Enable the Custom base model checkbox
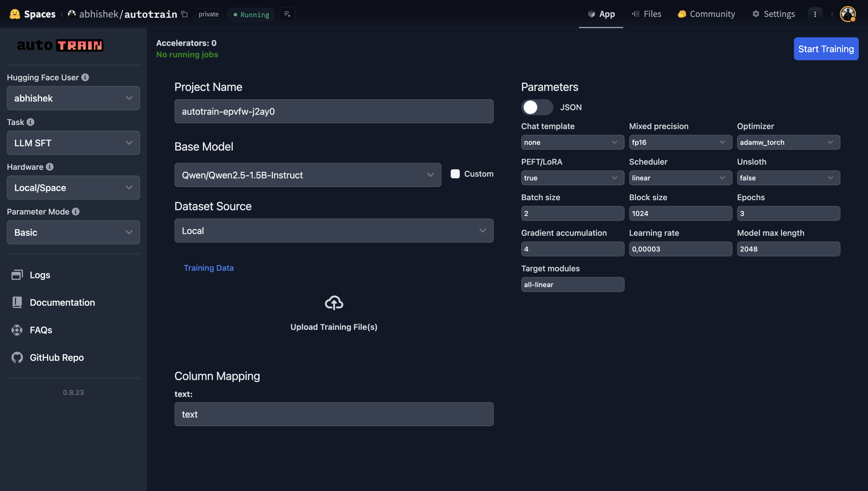The width and height of the screenshot is (868, 491). [x=455, y=174]
